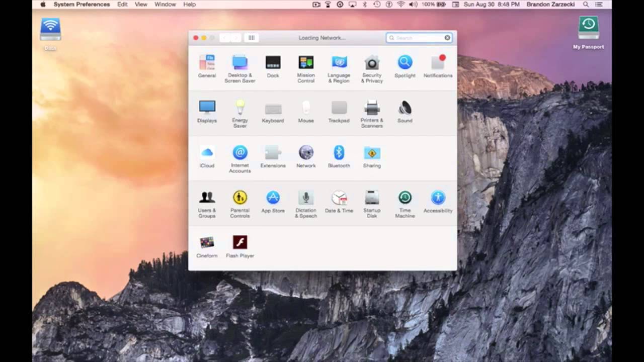Screen dimensions: 644x362
Task: Open the System Preferences menu
Action: (82, 4)
